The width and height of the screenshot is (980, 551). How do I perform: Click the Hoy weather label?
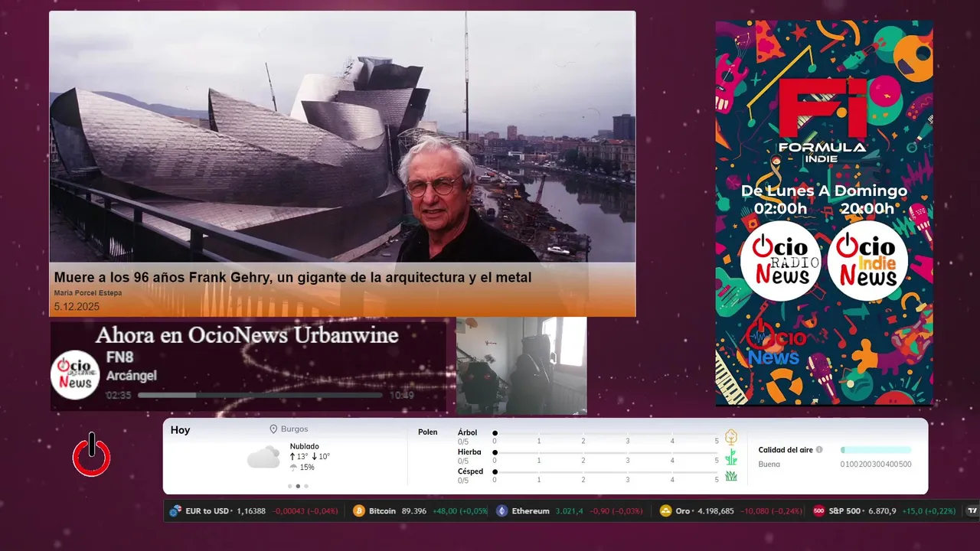click(180, 430)
